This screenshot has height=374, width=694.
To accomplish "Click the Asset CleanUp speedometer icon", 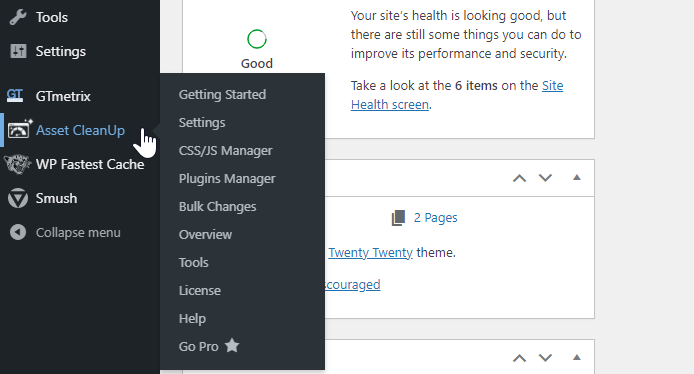I will click(x=19, y=130).
